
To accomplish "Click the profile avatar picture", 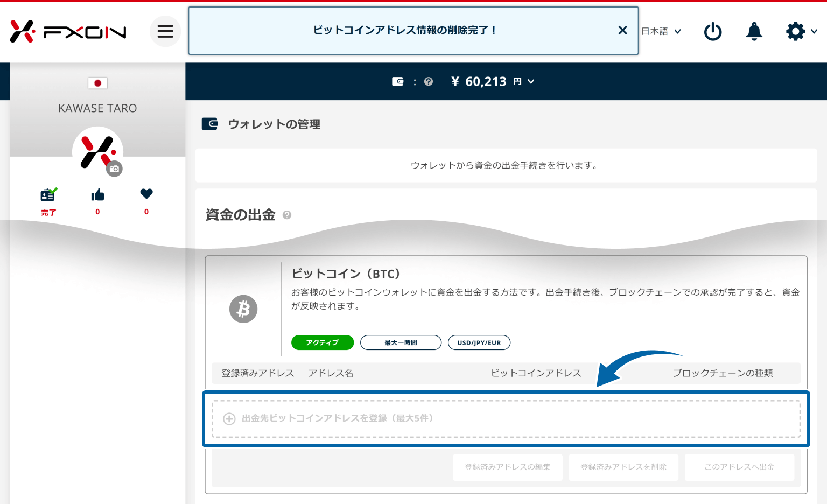I will click(x=97, y=152).
